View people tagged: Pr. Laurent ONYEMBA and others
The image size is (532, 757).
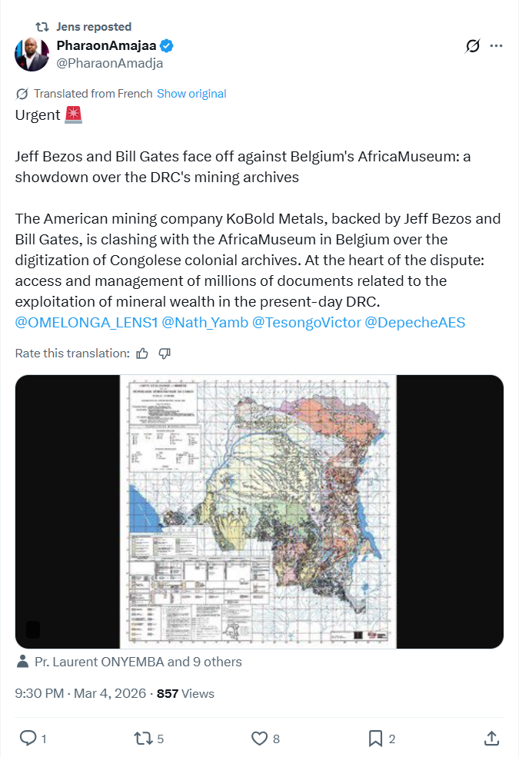pyautogui.click(x=138, y=662)
